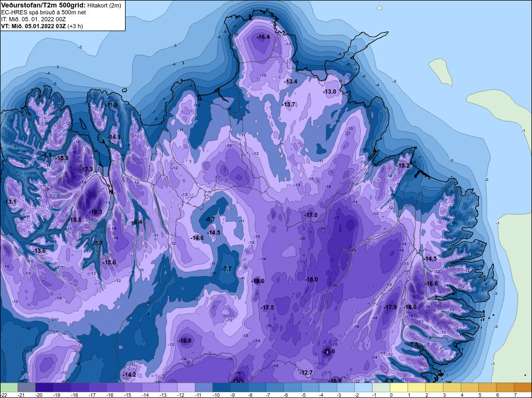Click the -13.4 temperature value
This screenshot has width=532, height=398.
click(x=291, y=81)
